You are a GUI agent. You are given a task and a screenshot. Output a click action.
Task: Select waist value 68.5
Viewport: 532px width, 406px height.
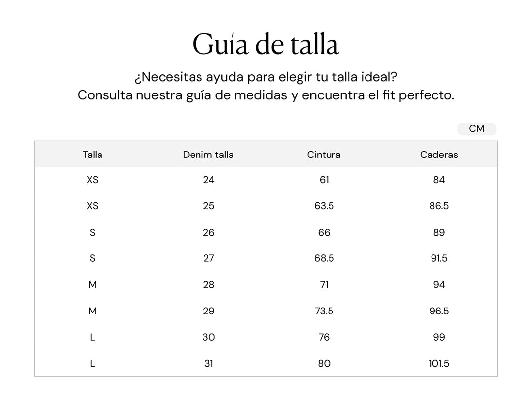(x=324, y=258)
